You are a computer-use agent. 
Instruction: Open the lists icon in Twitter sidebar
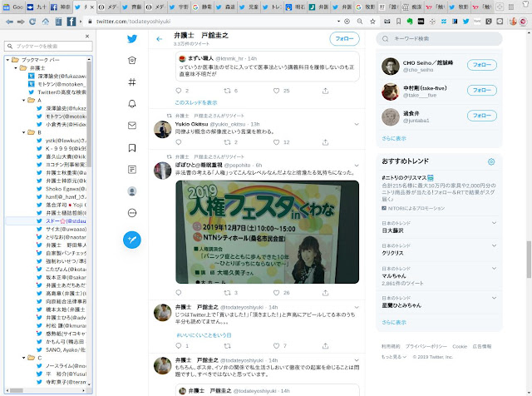coord(132,169)
